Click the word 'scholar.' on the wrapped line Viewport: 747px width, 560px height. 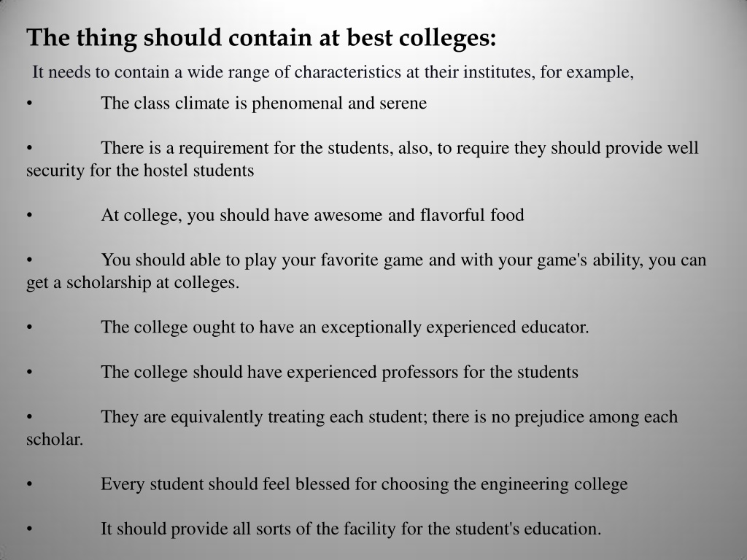[x=55, y=440]
